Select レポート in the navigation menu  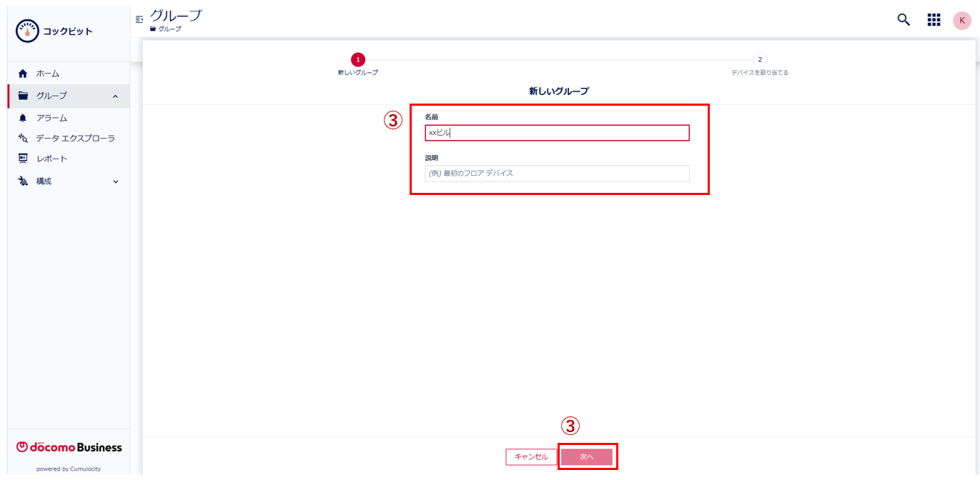tap(51, 159)
